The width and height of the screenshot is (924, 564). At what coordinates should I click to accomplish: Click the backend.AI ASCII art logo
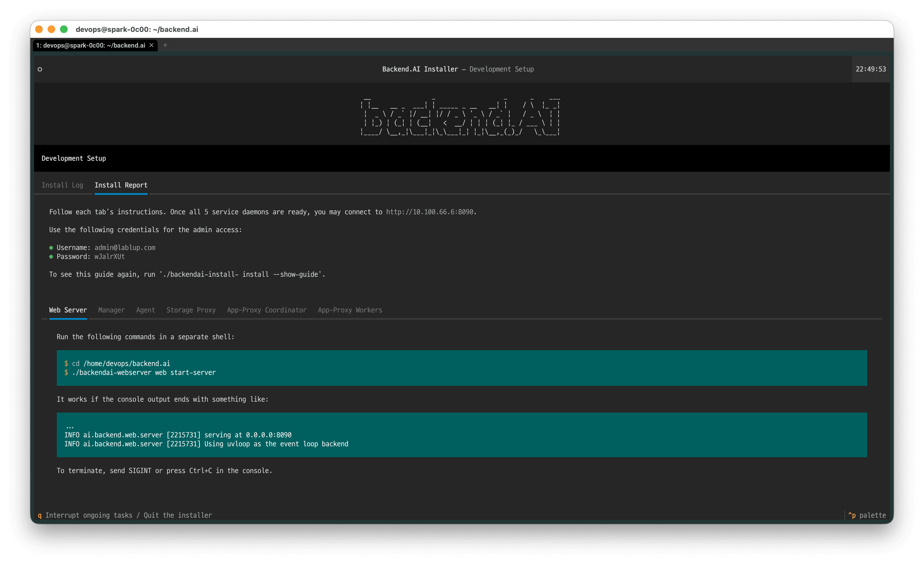tap(460, 116)
